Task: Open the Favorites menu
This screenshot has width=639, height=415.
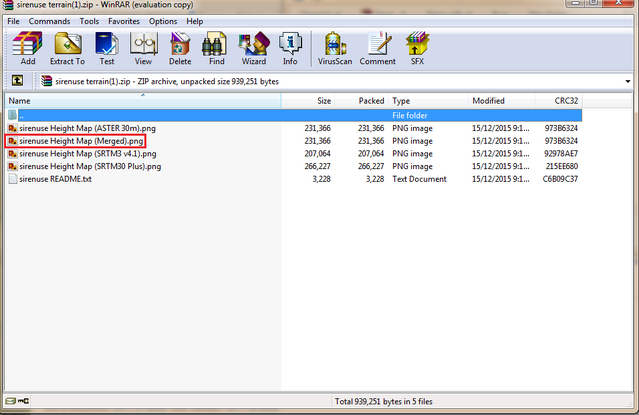Action: 124,21
